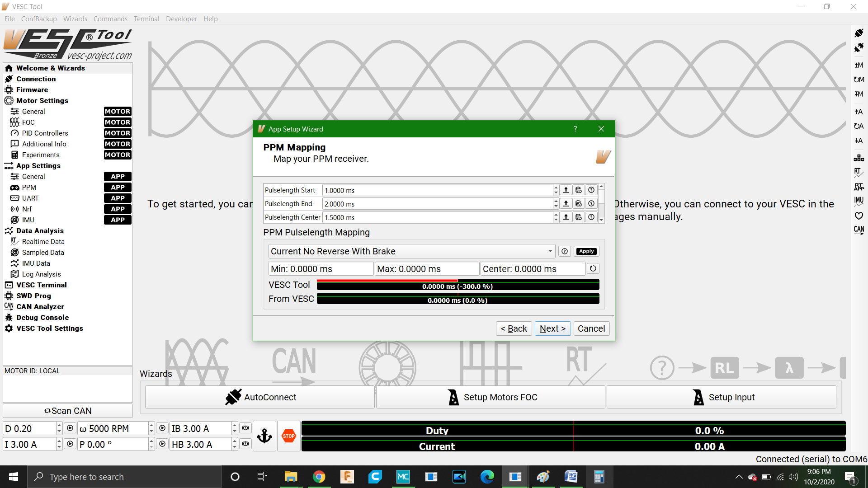Run current with play button beside I 3.00 A

pyautogui.click(x=70, y=444)
